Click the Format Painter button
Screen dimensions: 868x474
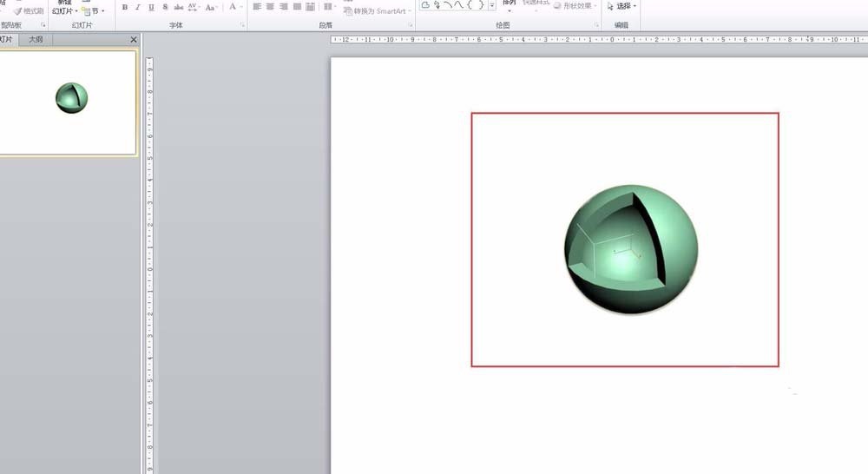coord(29,11)
